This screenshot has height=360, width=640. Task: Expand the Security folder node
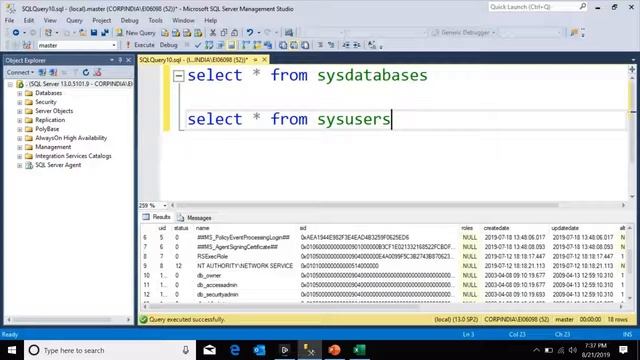[20, 102]
